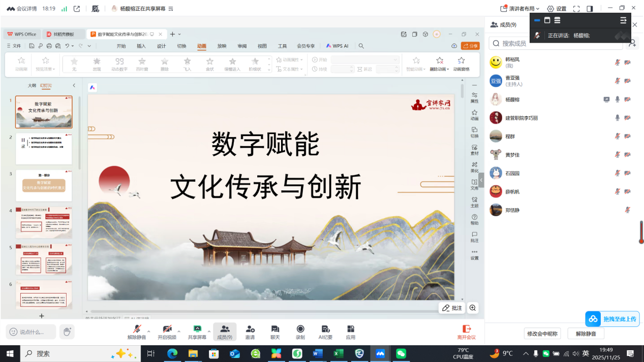Click the add member icon beside the search box

pos(632,44)
